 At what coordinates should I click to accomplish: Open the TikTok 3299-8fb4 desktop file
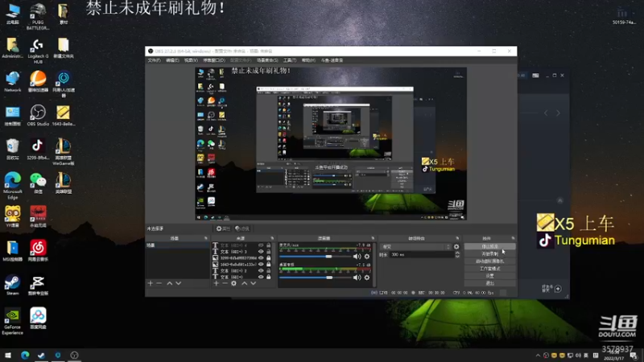[38, 150]
